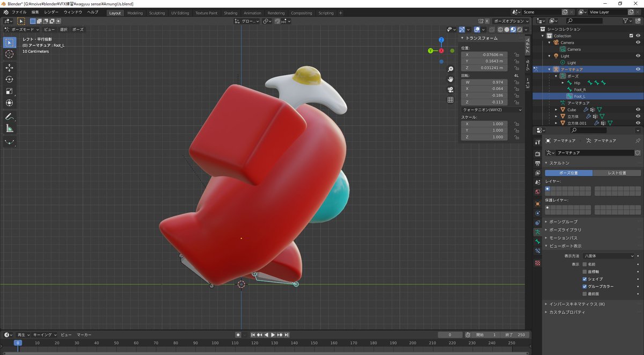
Task: Select the Rotate tool
Action: [x=10, y=79]
